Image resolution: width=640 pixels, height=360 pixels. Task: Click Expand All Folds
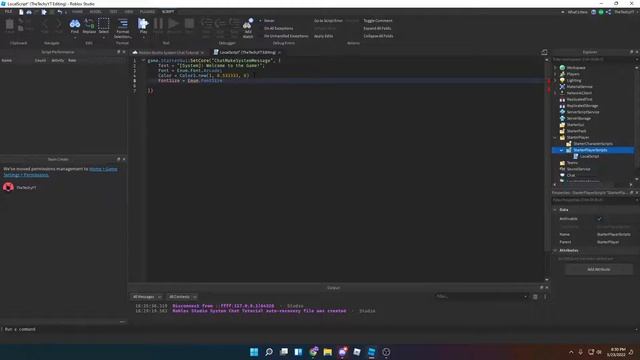point(377,28)
